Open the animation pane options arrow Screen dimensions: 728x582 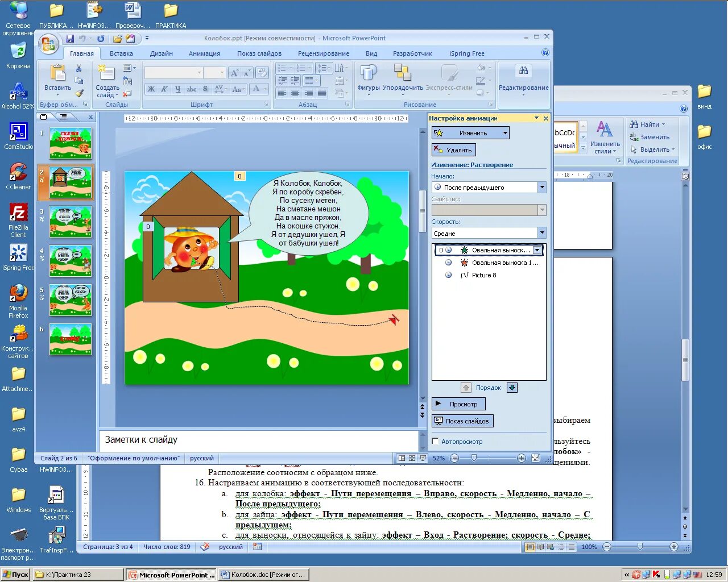[536, 118]
